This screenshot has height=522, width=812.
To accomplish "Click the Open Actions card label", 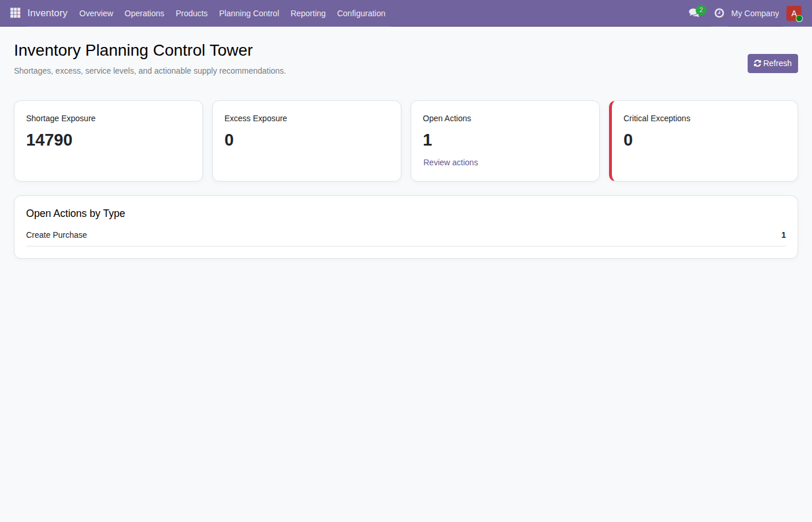I will pos(447,118).
